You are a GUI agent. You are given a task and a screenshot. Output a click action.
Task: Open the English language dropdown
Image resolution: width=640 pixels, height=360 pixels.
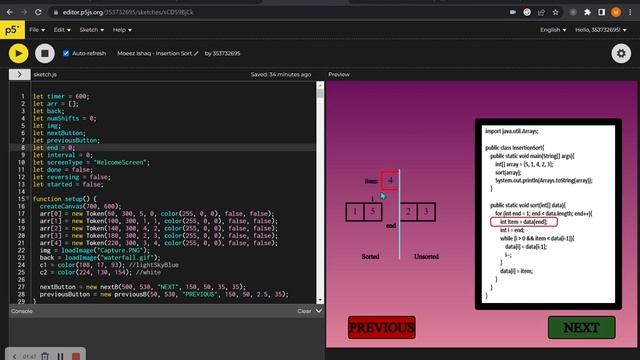(x=553, y=30)
